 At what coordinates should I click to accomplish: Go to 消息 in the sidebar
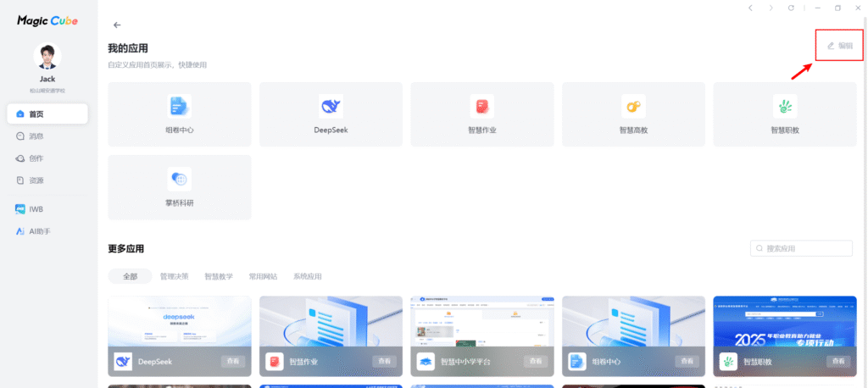36,136
